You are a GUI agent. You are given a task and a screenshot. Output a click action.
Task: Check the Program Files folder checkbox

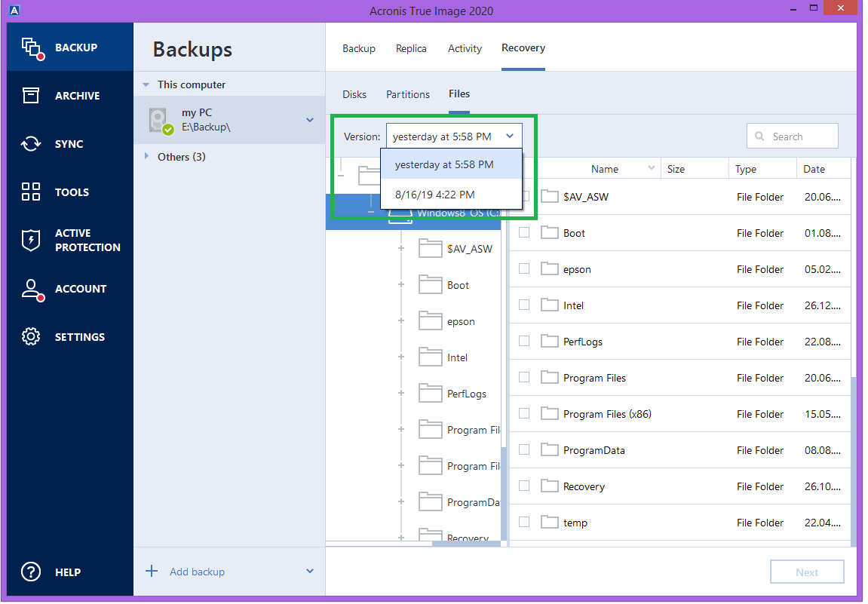[524, 378]
